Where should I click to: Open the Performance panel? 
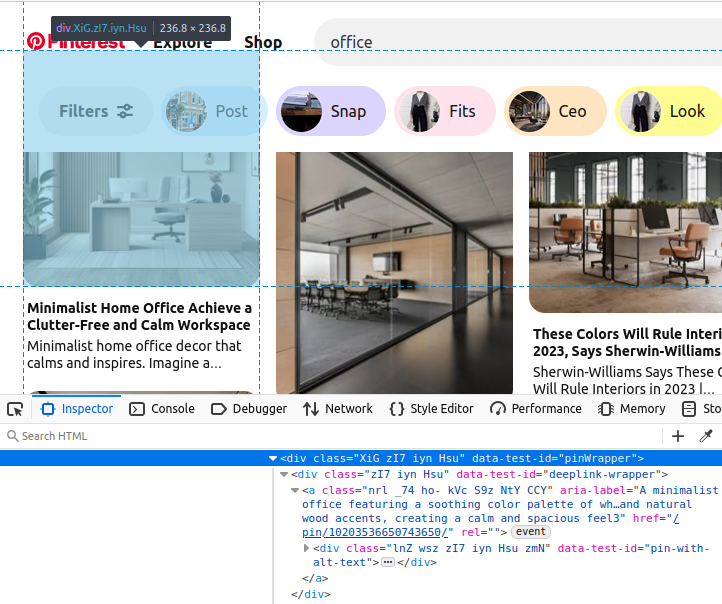pos(536,409)
